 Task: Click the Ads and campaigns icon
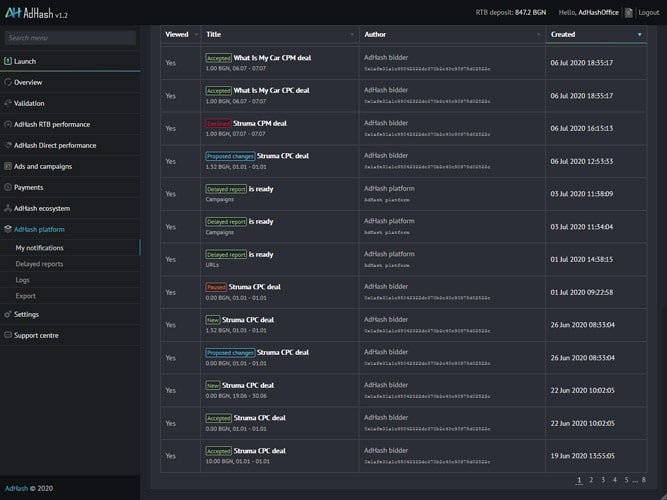8,166
